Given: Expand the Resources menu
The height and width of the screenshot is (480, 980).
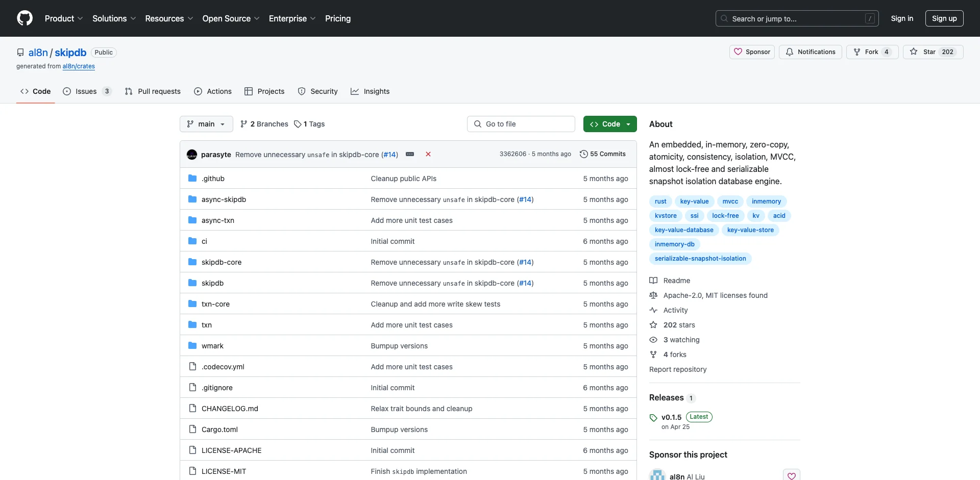Looking at the screenshot, I should point(169,18).
